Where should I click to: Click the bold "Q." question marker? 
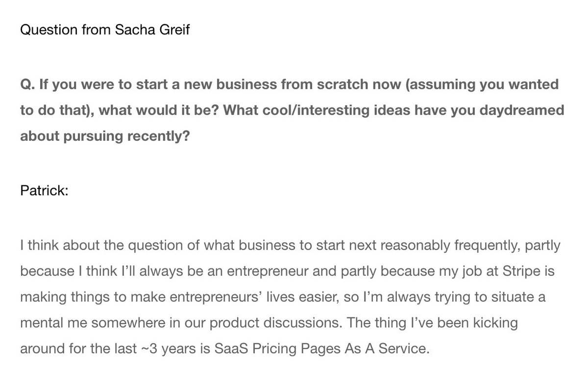28,84
